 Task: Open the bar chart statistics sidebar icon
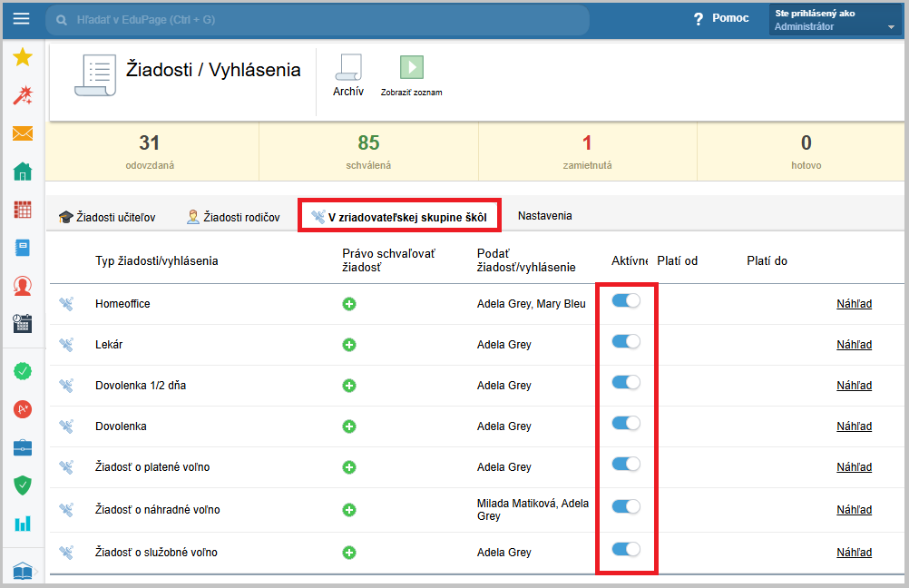pos(23,524)
